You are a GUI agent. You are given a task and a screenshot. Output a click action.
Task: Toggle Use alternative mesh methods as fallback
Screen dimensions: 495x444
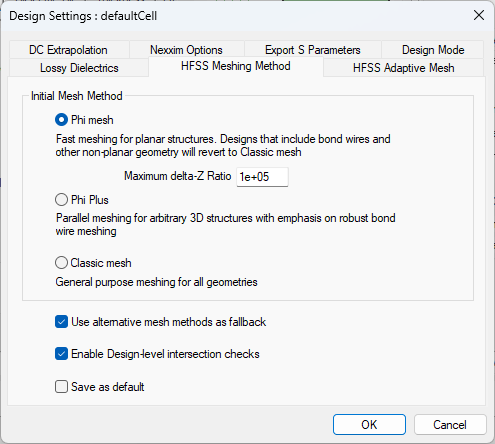(x=61, y=322)
